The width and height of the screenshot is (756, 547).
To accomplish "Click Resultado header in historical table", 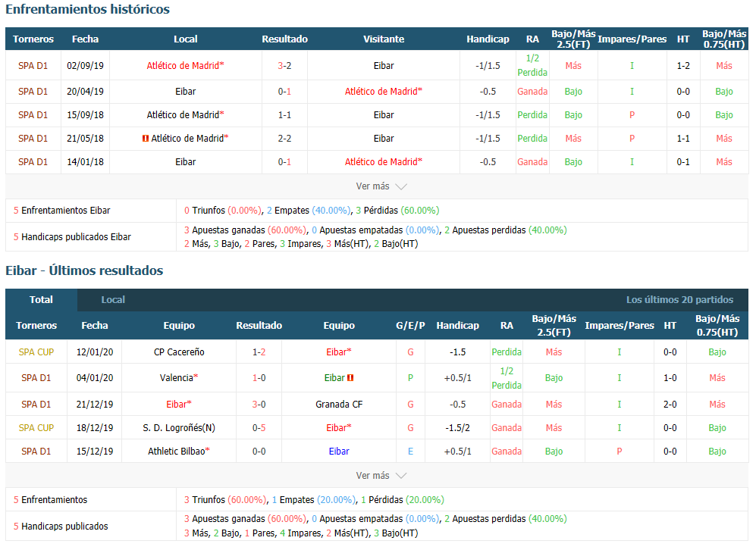I will [x=284, y=39].
